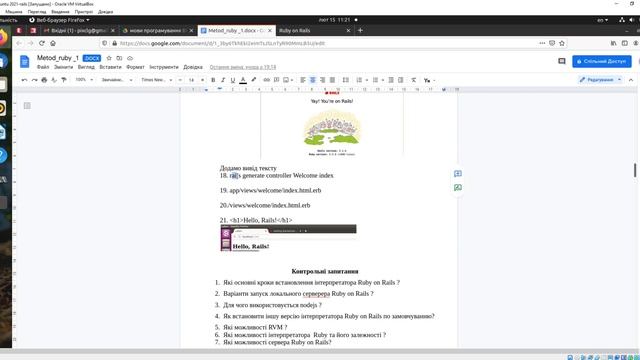Open the Змінити menu

(x=63, y=67)
